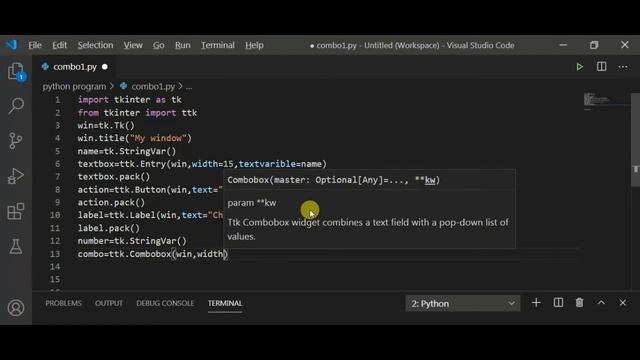
Task: Create a new terminal with plus icon
Action: pos(536,303)
